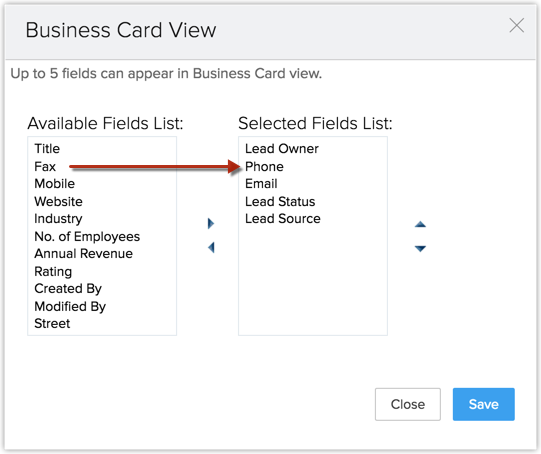
Task: Choose Lead Status in selected fields
Action: 280,201
